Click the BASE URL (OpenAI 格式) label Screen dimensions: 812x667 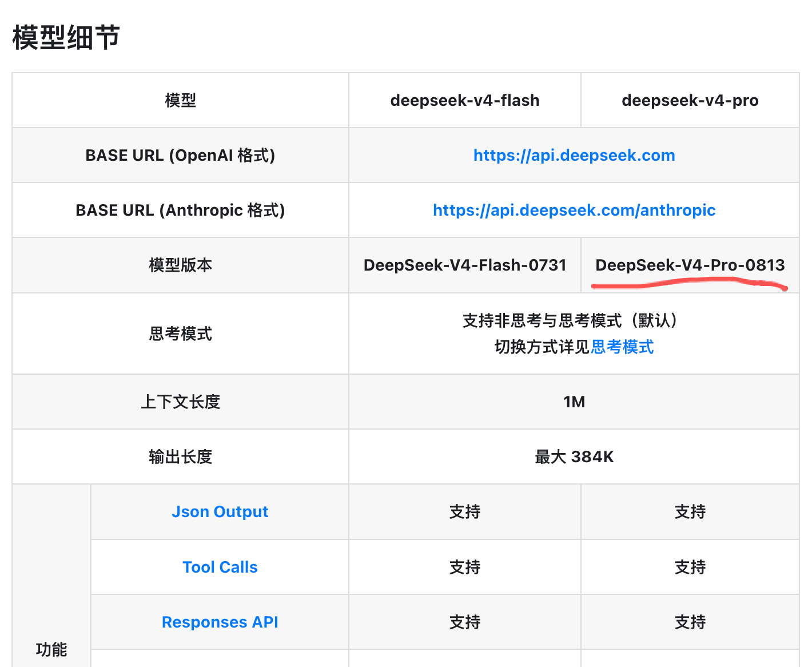point(180,156)
